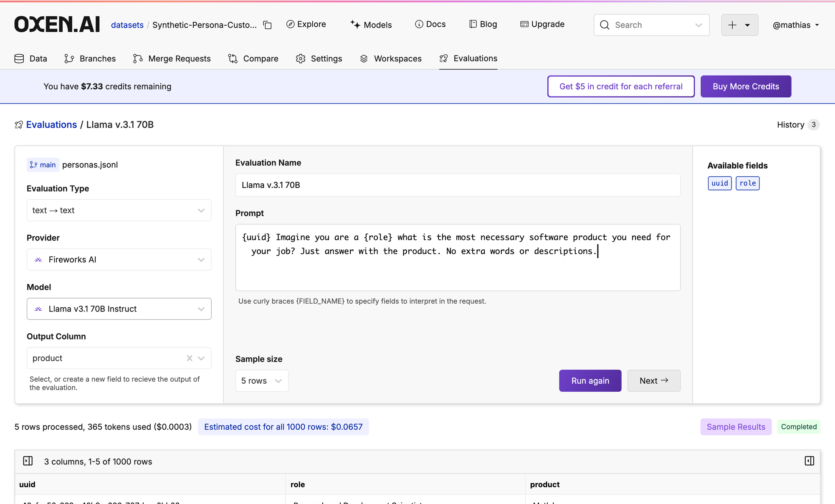Toggle the right table sidebar panel icon
The image size is (835, 504).
(809, 461)
